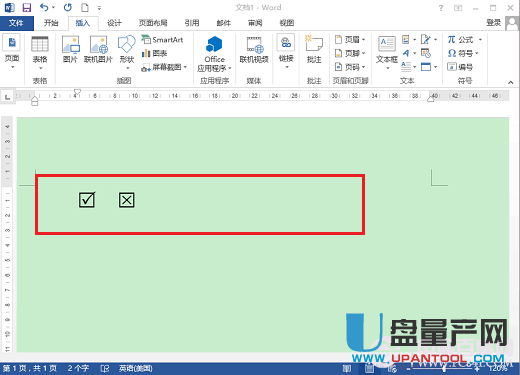Switch to the 开始 Home tab
The height and width of the screenshot is (375, 520).
click(51, 23)
